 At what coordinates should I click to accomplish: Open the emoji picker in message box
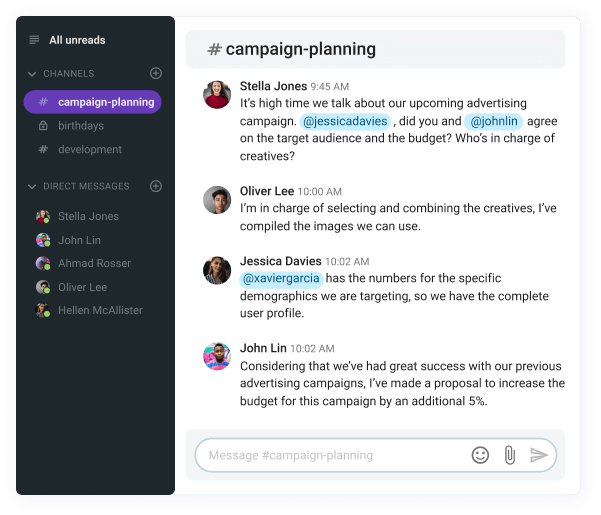coord(480,455)
